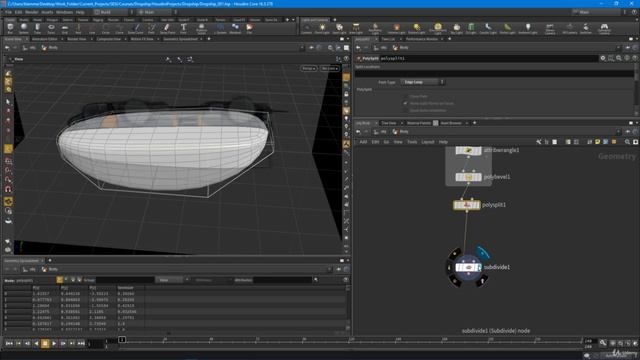Select the Torus shelf tool

click(51, 28)
